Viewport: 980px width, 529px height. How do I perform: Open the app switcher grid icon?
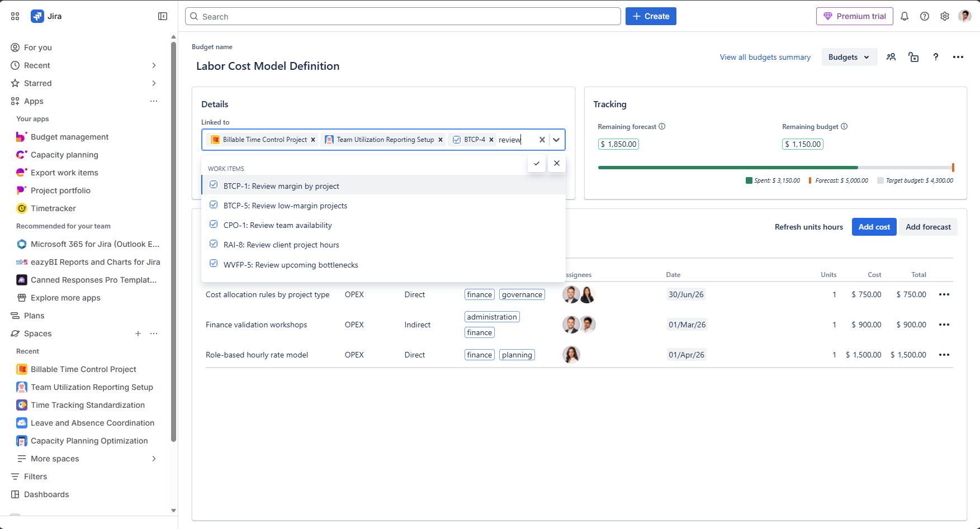pyautogui.click(x=15, y=16)
